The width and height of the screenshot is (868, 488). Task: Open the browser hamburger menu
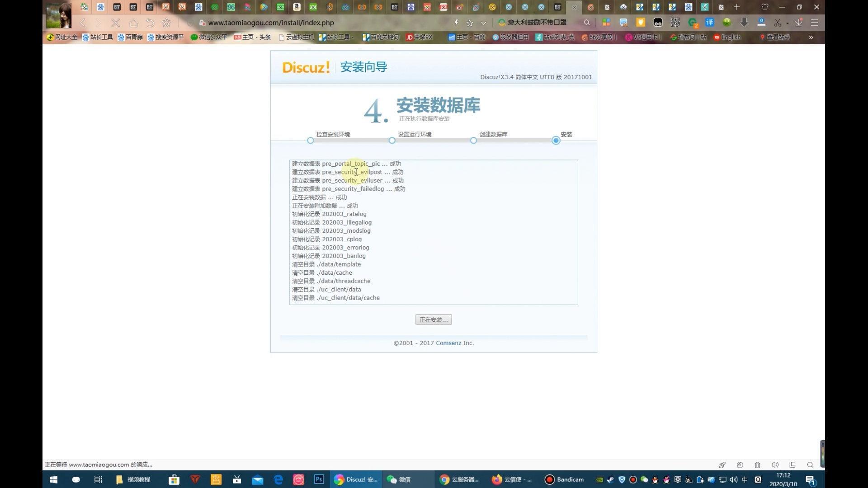(815, 23)
